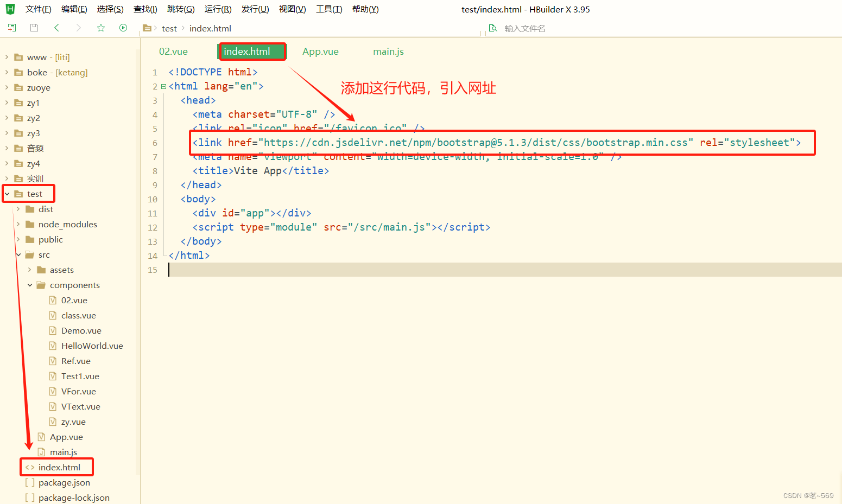Expand the public folder chevron

click(18, 239)
